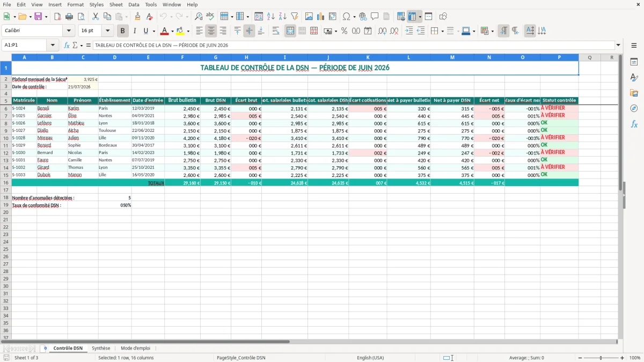The height and width of the screenshot is (362, 644).
Task: Toggle italic formatting
Action: click(x=135, y=31)
